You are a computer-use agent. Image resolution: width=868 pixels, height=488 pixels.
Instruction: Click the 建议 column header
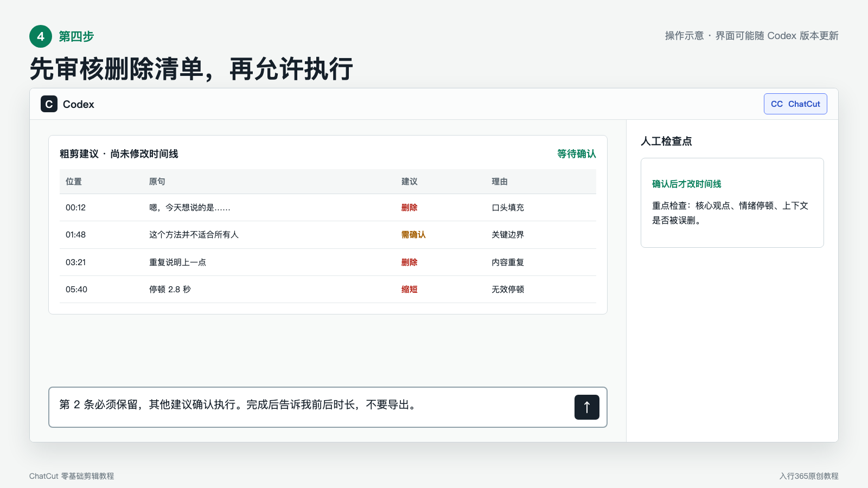point(410,182)
